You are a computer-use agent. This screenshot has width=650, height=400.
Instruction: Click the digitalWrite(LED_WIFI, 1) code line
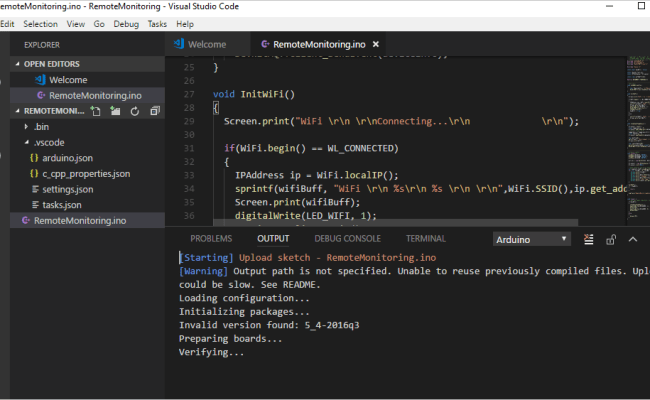(x=306, y=216)
